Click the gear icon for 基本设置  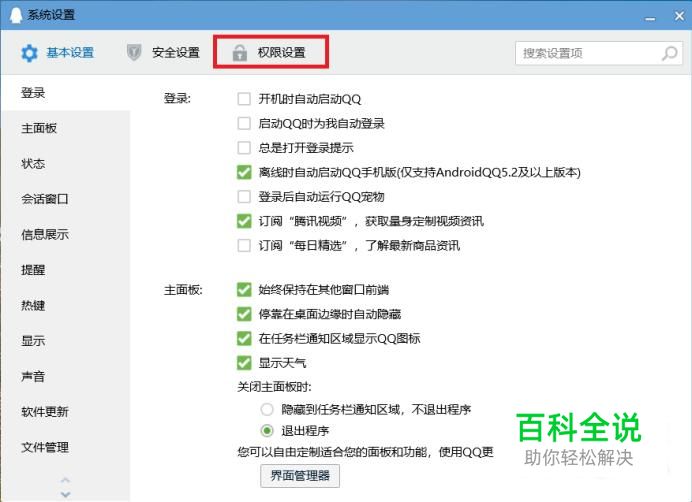(x=30, y=53)
